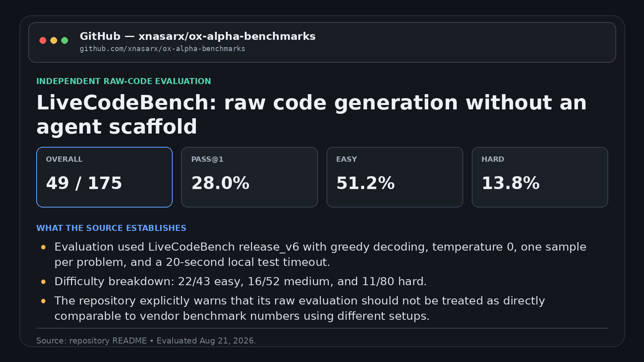Select the EASY 51.2% card
This screenshot has height=362, width=644.
[x=395, y=177]
